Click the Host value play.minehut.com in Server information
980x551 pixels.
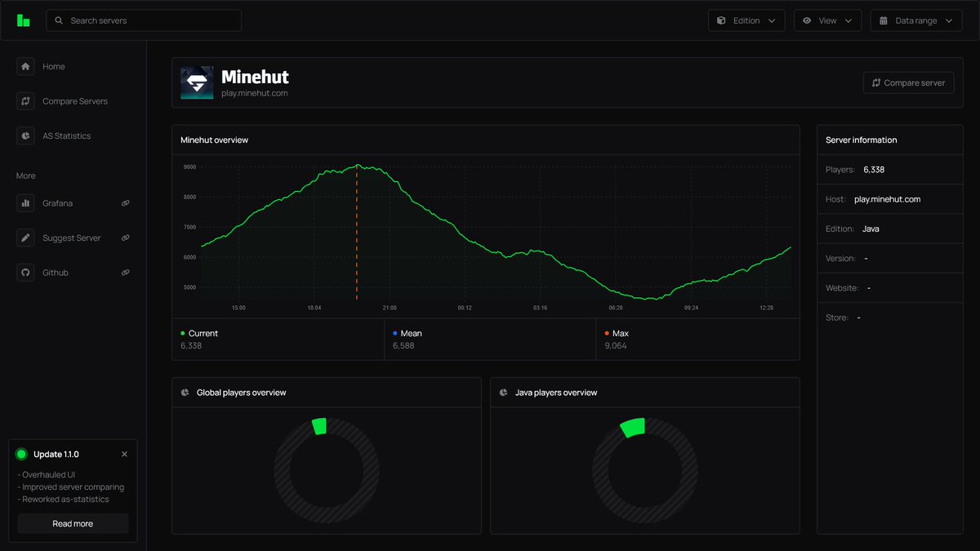pyautogui.click(x=887, y=199)
